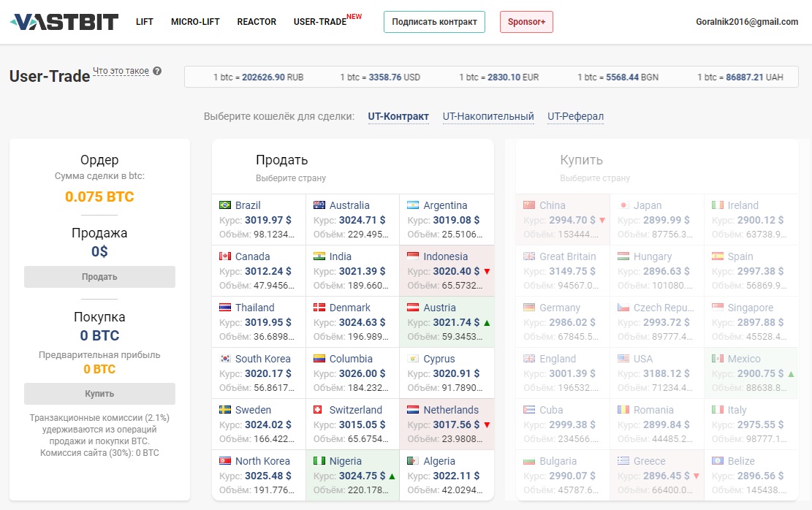
Task: Click the help question mark icon
Action: [x=157, y=72]
